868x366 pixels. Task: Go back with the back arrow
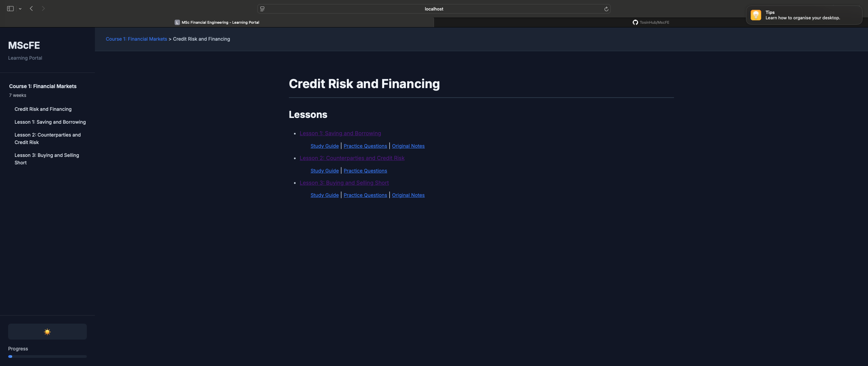coord(31,8)
